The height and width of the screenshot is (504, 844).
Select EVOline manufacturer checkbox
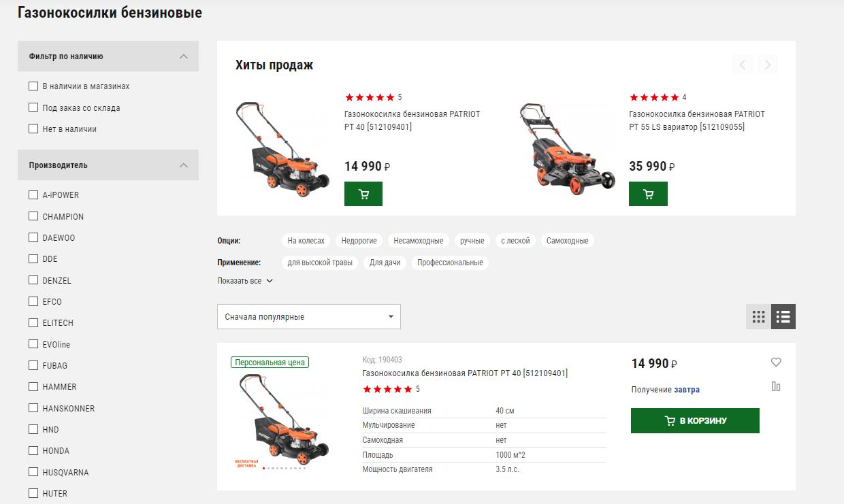coord(33,344)
